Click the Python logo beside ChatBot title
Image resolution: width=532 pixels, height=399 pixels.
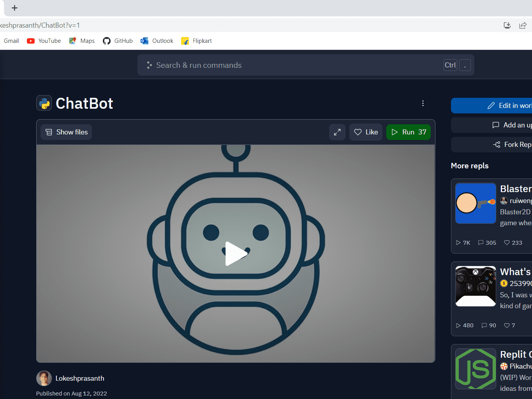pyautogui.click(x=44, y=103)
